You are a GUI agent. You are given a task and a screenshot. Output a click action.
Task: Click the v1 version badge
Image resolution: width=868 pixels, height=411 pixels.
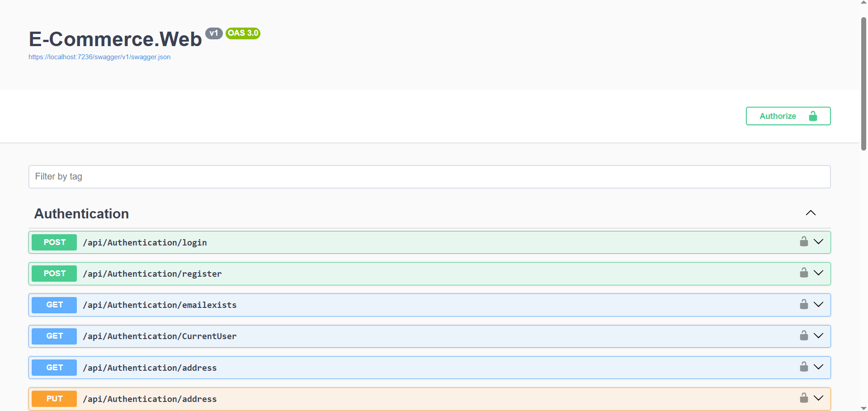(214, 33)
